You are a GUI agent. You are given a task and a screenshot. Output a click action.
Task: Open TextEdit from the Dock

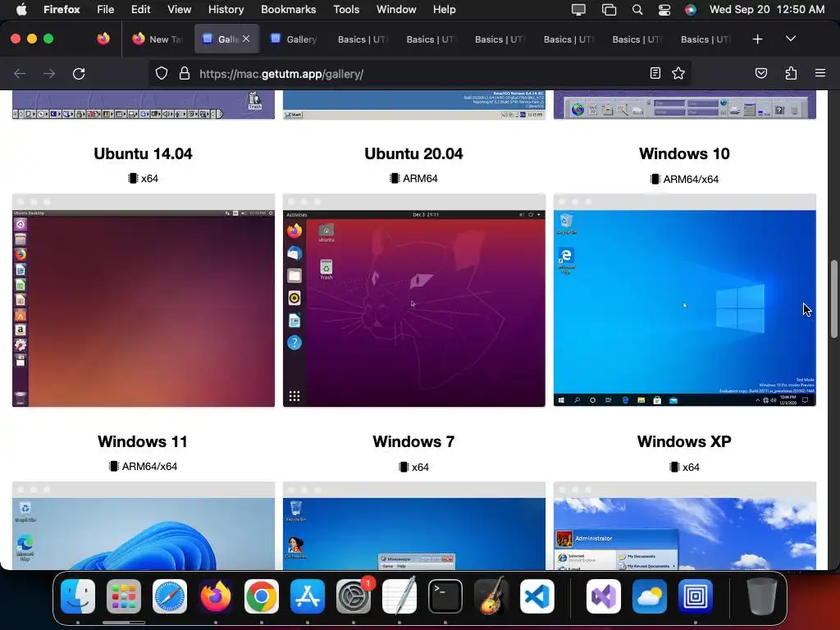tap(399, 596)
